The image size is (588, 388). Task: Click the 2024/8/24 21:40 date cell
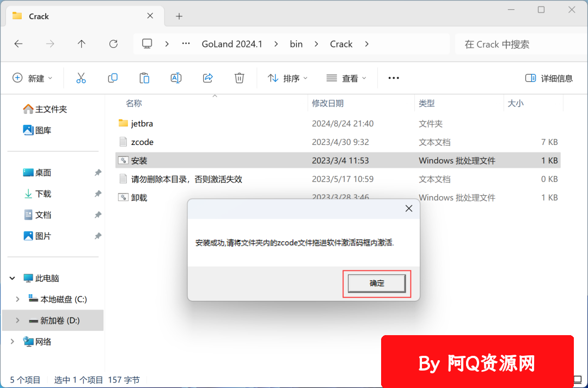pyautogui.click(x=343, y=124)
